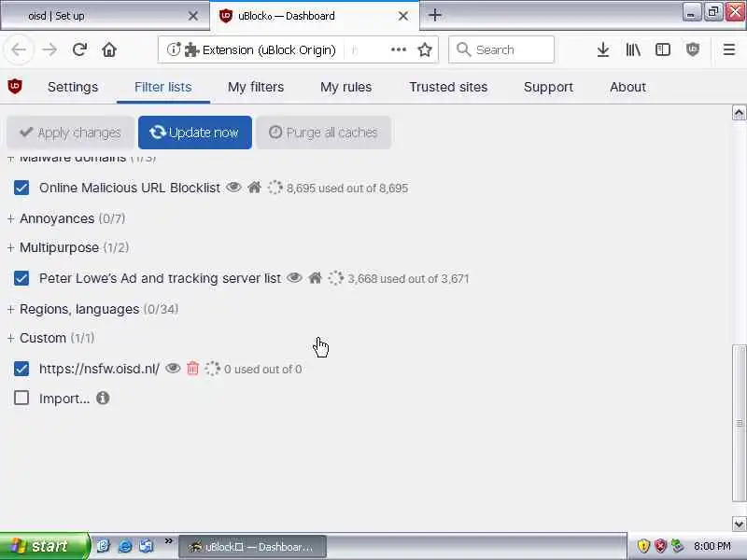Open the Trusted sites tab
747x560 pixels.
click(448, 87)
